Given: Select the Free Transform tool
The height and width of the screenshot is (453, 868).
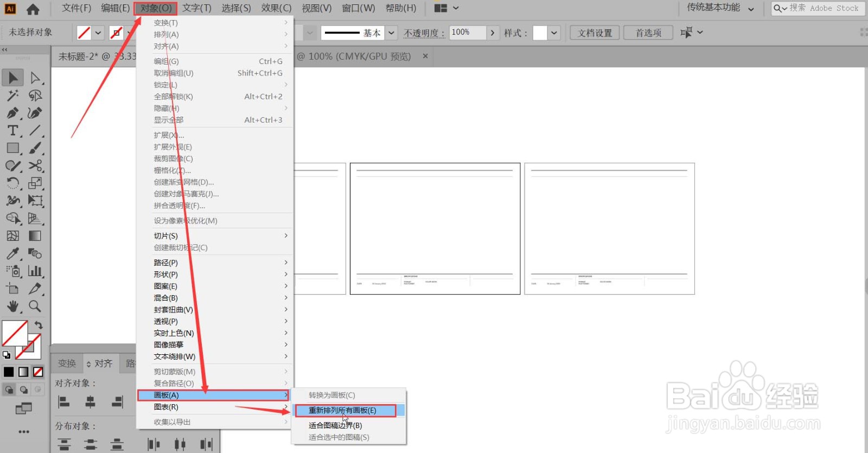Looking at the screenshot, I should (x=35, y=201).
